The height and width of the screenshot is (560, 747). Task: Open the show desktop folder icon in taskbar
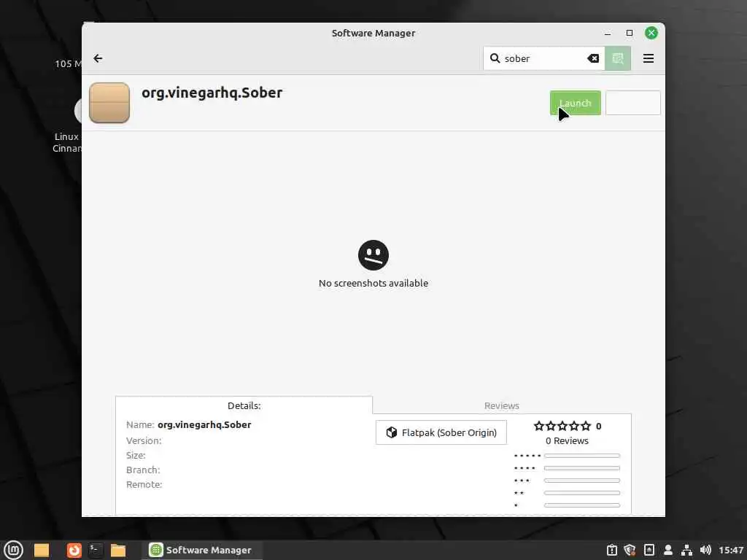click(42, 550)
